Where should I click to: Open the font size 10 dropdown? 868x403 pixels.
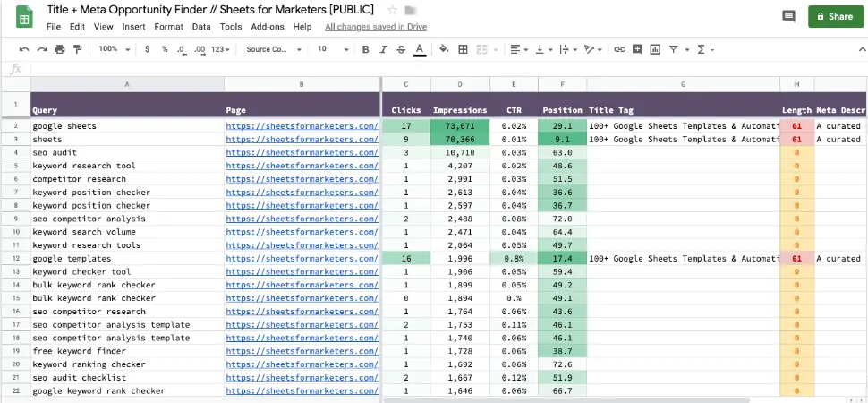coord(333,49)
